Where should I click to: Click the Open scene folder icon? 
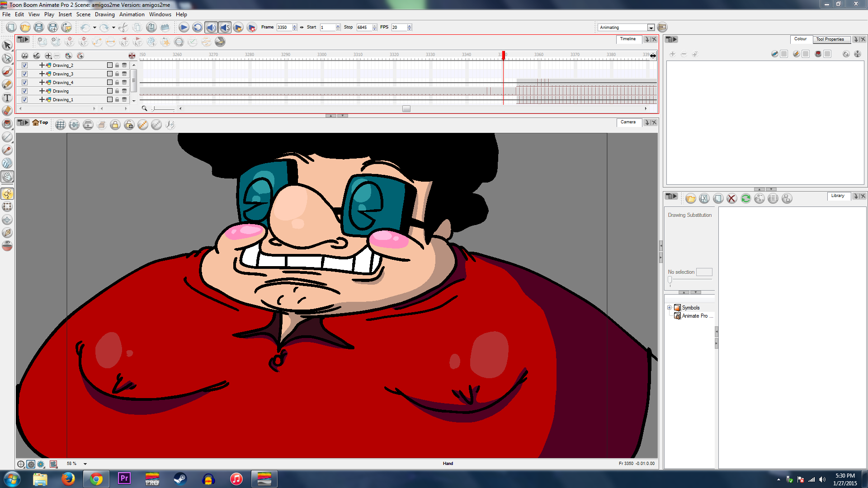click(x=25, y=28)
